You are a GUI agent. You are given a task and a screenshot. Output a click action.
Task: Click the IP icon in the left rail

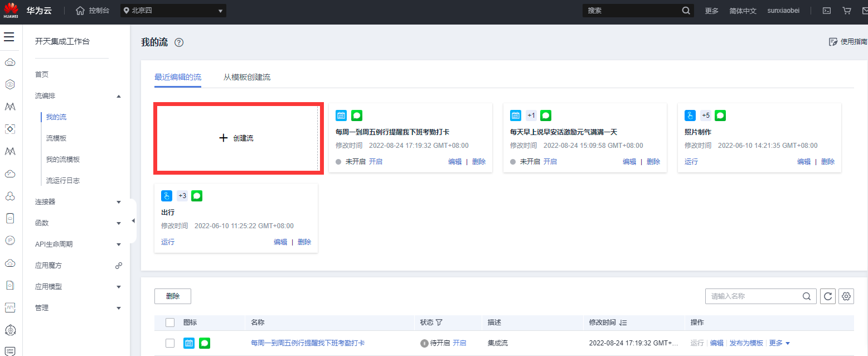tap(9, 240)
